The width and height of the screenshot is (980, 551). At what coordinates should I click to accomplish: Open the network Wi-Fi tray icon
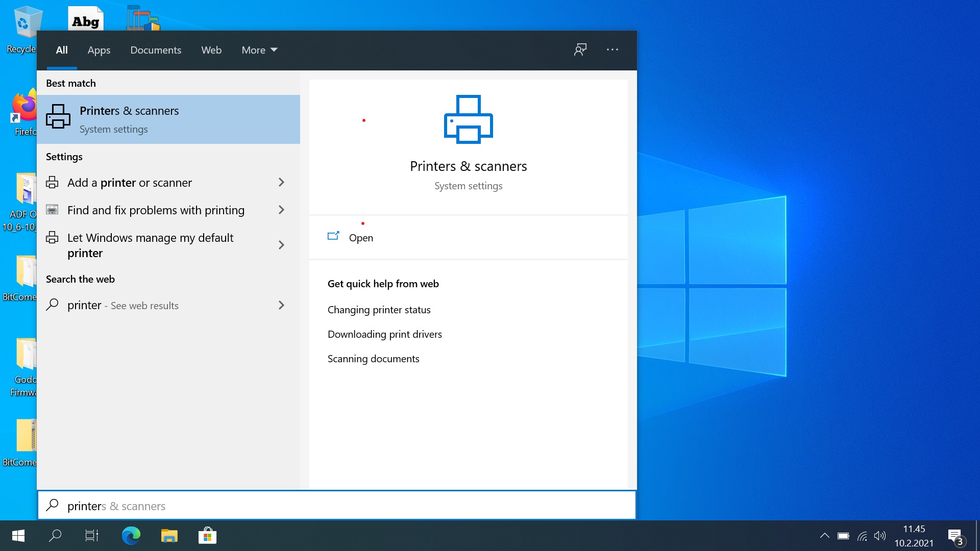tap(862, 536)
